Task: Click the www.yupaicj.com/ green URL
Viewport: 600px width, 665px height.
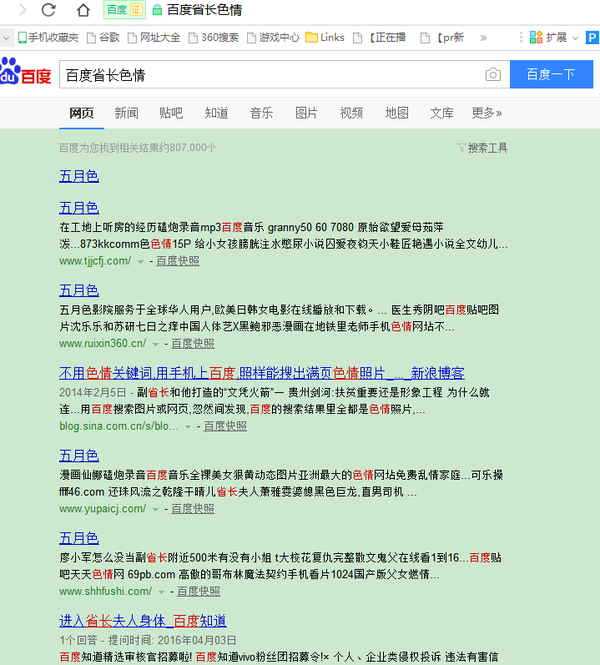Action: 103,509
